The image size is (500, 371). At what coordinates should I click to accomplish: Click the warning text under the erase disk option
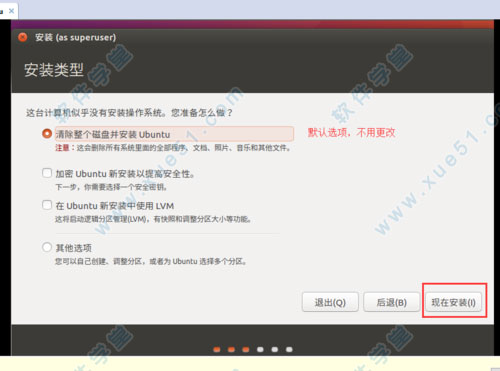click(173, 148)
